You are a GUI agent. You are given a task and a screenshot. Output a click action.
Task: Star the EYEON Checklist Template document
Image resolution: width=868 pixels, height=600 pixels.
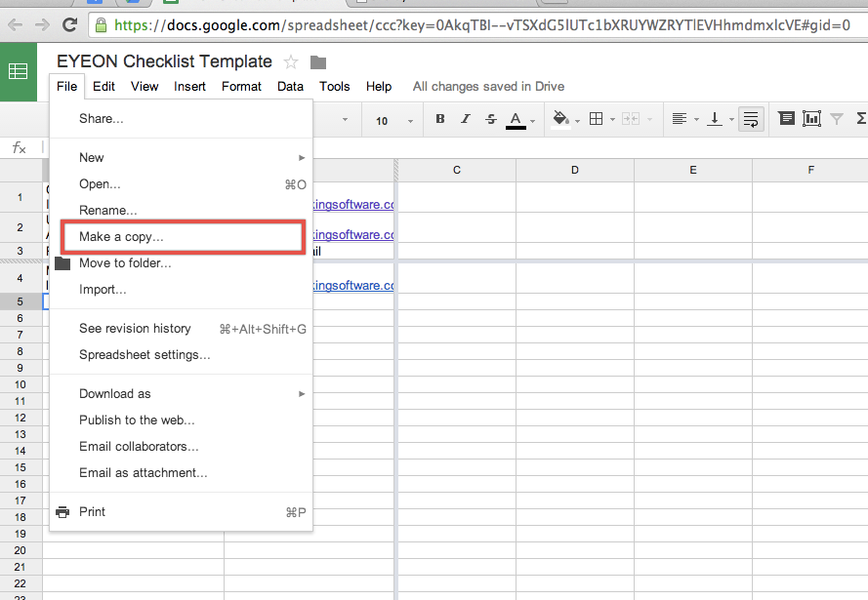[x=291, y=61]
